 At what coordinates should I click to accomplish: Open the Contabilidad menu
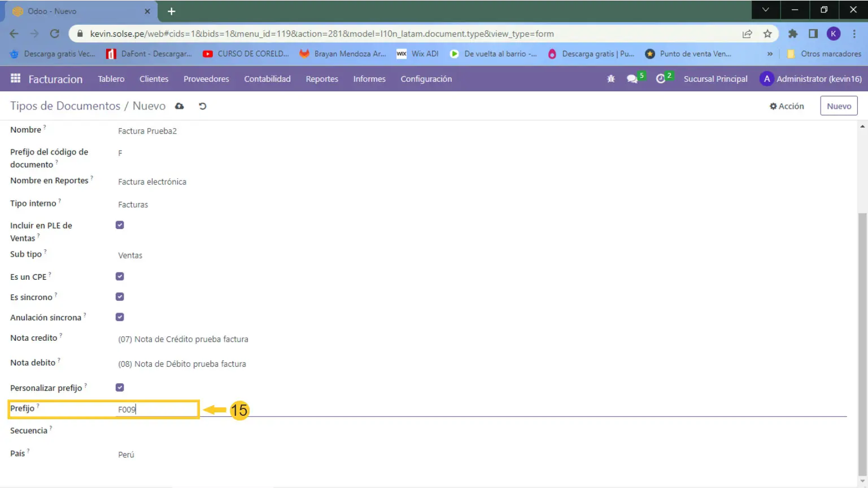click(267, 79)
